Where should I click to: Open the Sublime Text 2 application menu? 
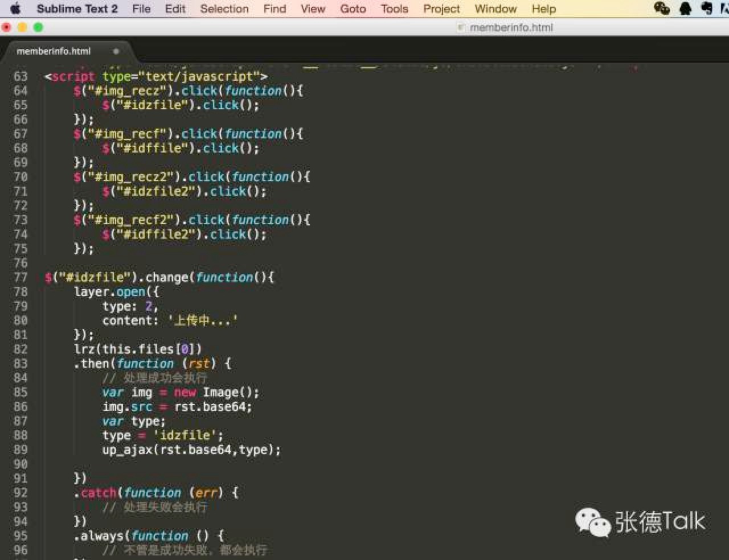77,9
